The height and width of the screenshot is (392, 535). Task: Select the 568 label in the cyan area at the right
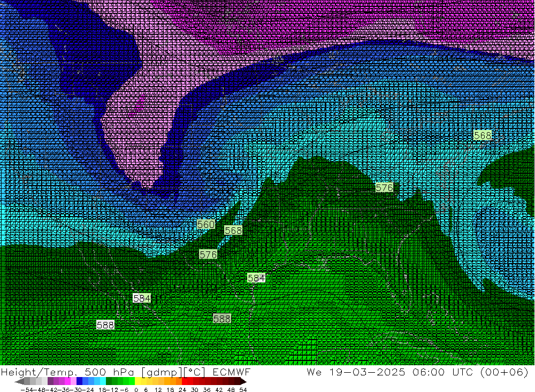point(483,135)
